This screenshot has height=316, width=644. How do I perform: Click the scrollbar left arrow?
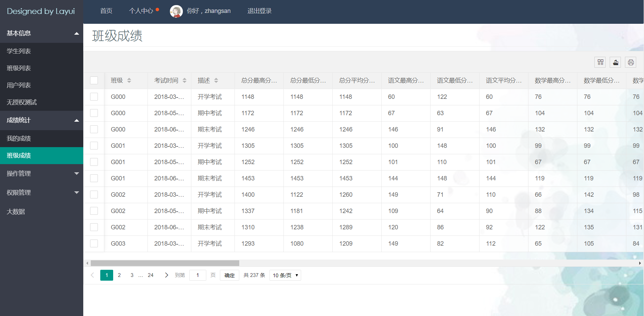(x=87, y=263)
